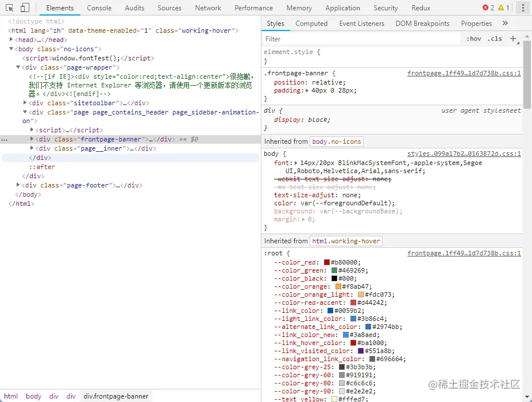Click the --color_orange color swatch

(338, 286)
